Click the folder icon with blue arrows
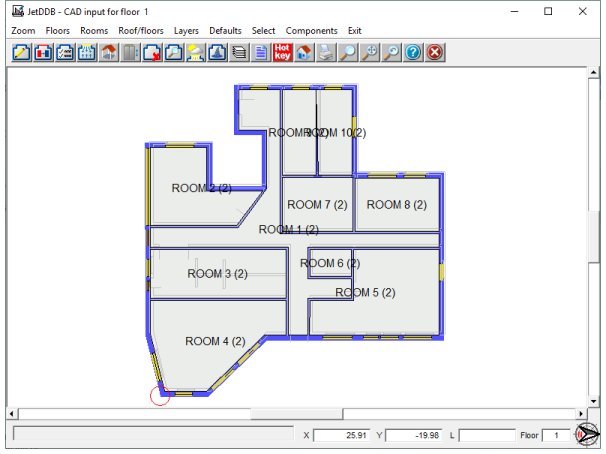The image size is (606, 454). tap(87, 52)
